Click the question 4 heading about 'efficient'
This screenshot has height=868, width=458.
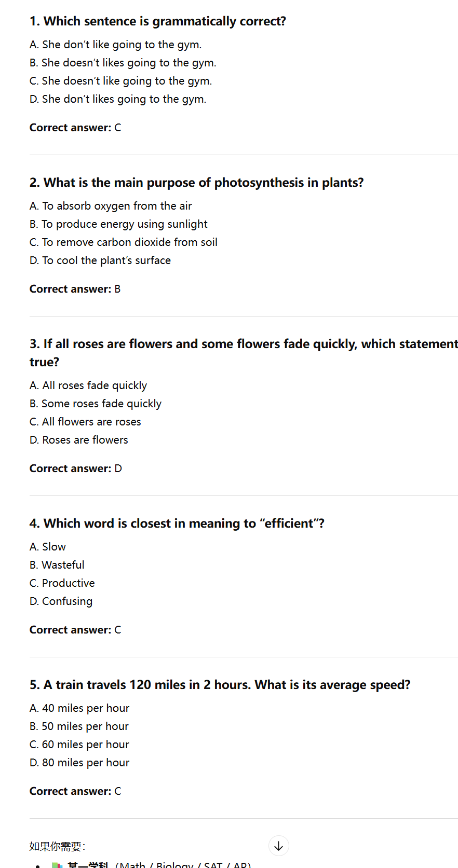[177, 523]
